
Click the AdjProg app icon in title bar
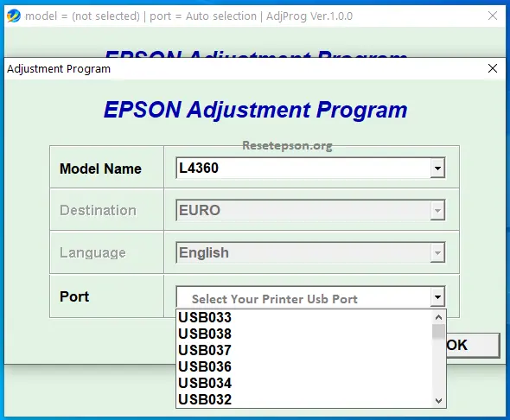14,16
